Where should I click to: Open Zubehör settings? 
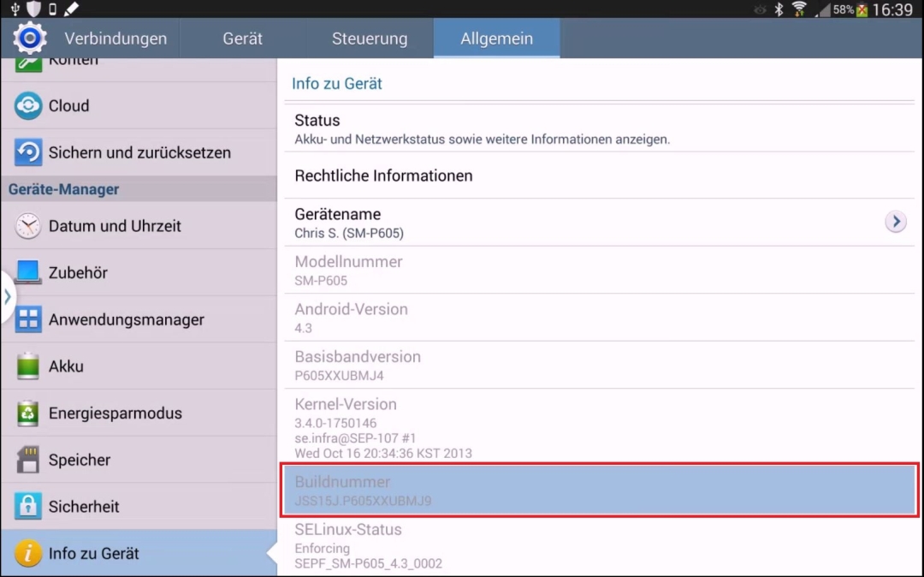coord(139,272)
